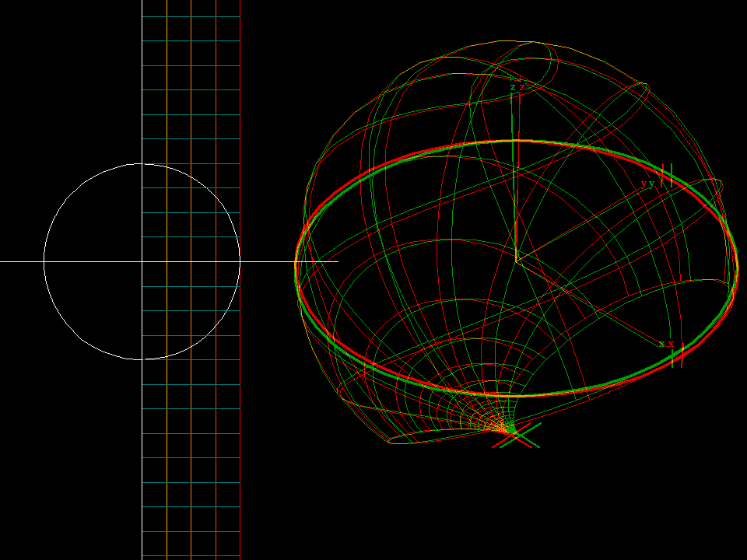Click the green y-axis label
This screenshot has width=747, height=560.
point(651,184)
